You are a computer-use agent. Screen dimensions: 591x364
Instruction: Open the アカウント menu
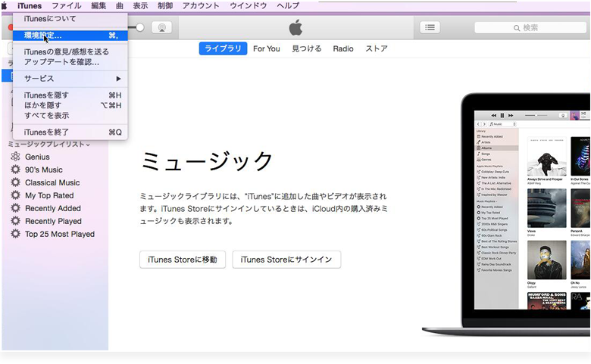coord(201,5)
